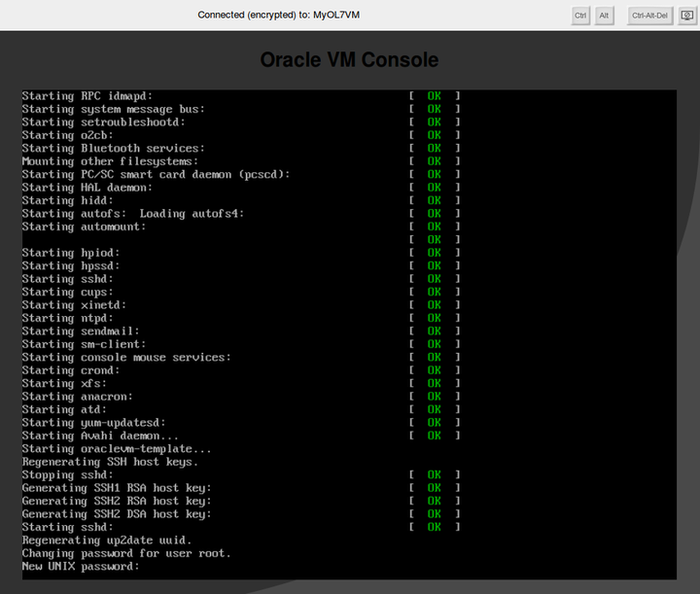Click the 'Connected (encrypted) to: MyOL7VM' status text

pyautogui.click(x=279, y=15)
